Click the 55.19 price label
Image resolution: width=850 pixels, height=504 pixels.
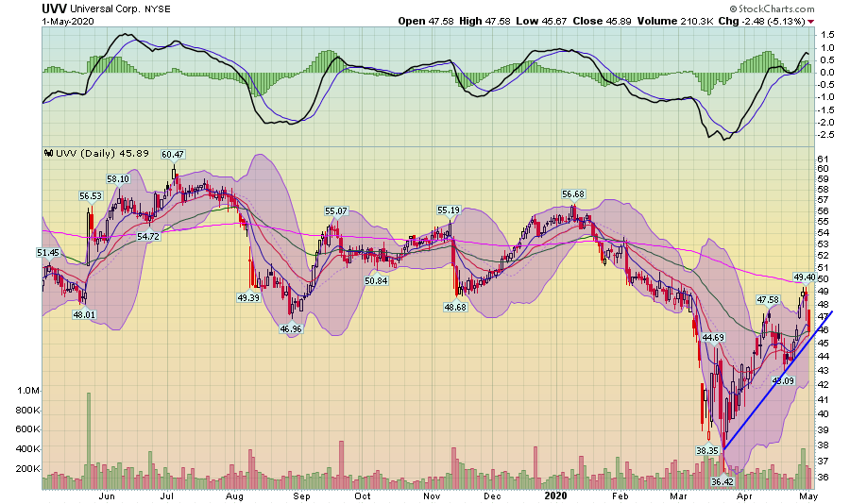pyautogui.click(x=449, y=210)
